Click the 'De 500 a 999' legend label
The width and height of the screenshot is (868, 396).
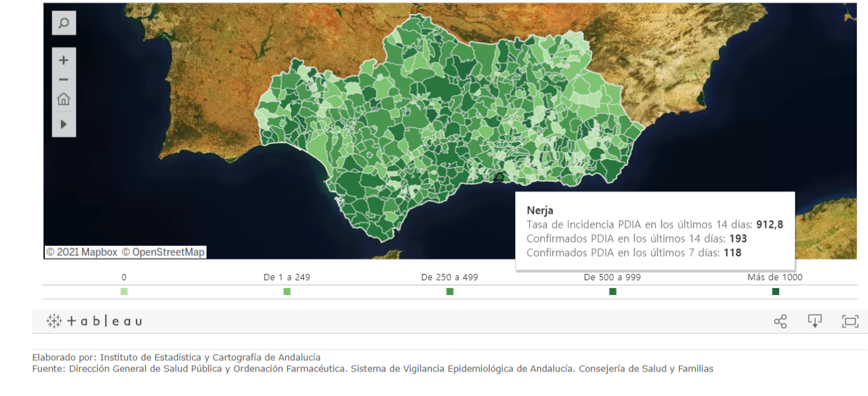[x=612, y=277]
